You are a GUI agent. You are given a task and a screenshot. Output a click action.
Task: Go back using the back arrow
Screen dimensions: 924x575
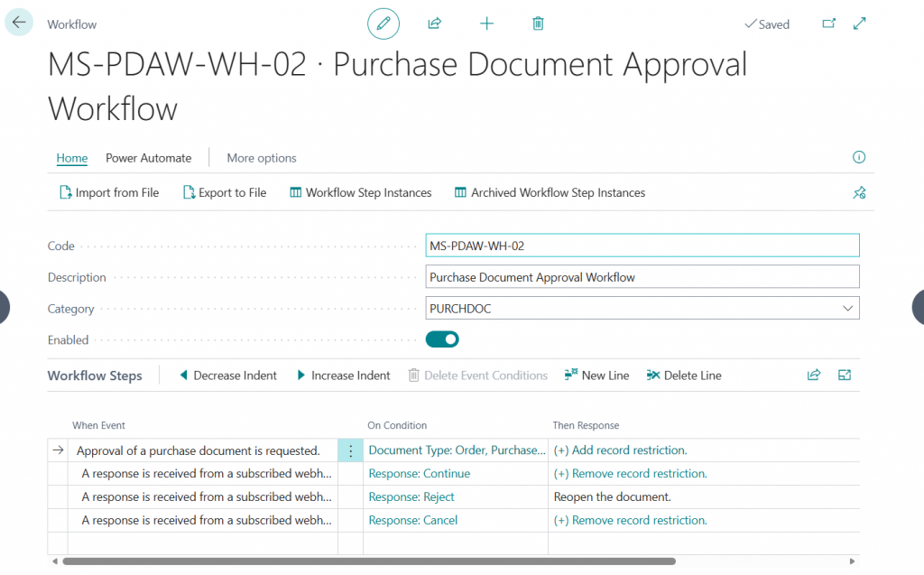(x=18, y=21)
